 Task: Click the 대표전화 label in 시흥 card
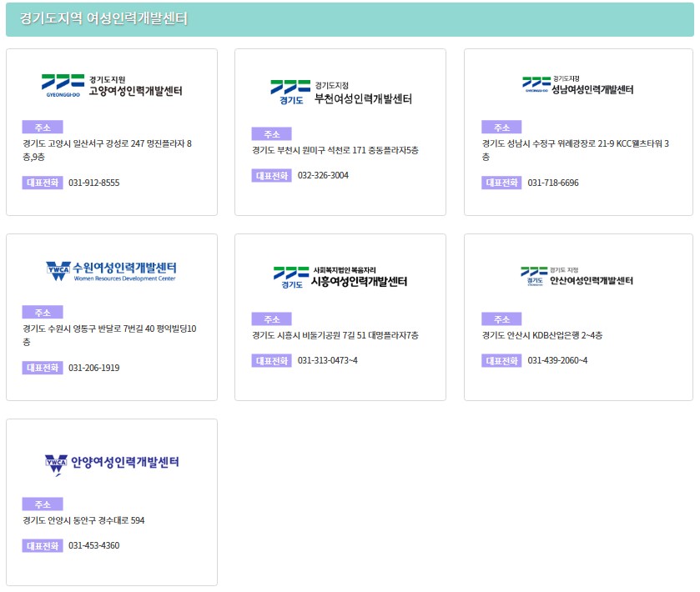pos(271,360)
